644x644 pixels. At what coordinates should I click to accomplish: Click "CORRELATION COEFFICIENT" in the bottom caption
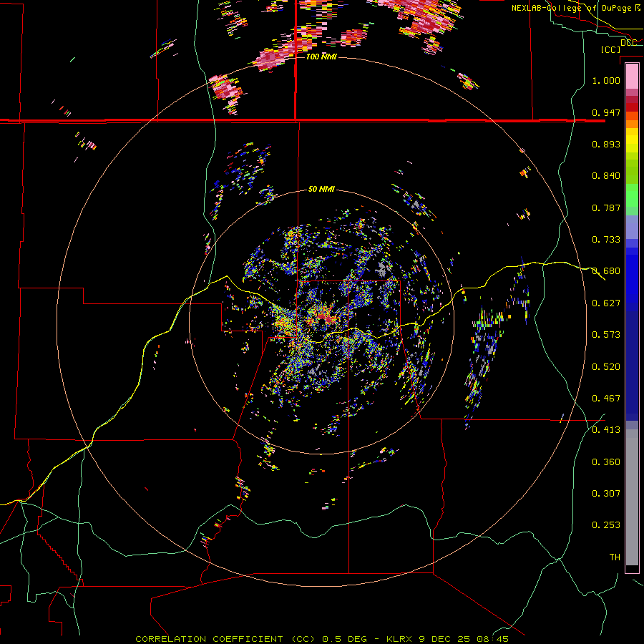click(209, 639)
